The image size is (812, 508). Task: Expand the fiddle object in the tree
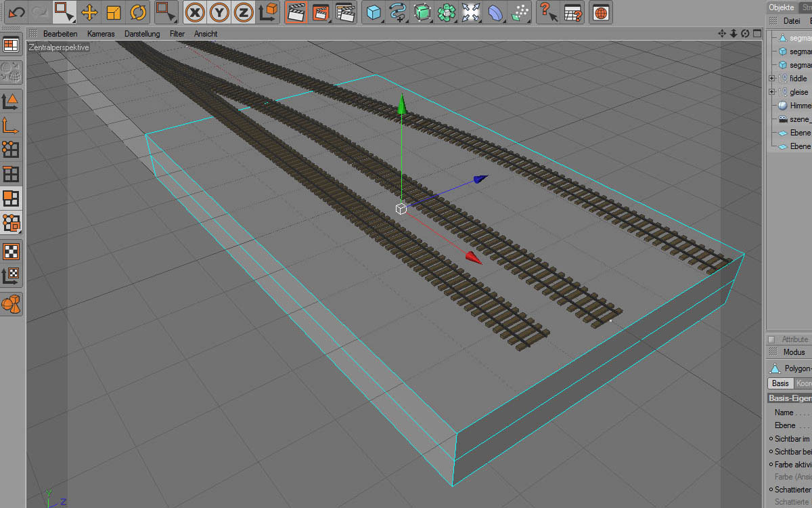click(771, 79)
